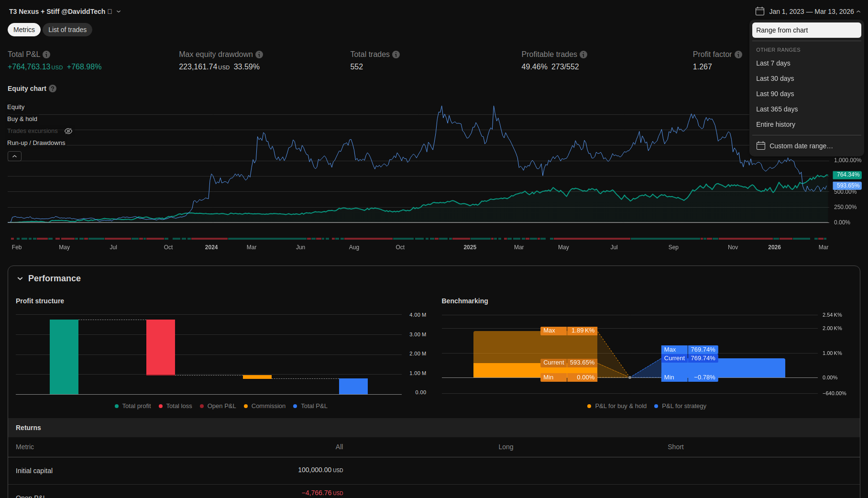Switch to List of trades tab

pyautogui.click(x=67, y=30)
